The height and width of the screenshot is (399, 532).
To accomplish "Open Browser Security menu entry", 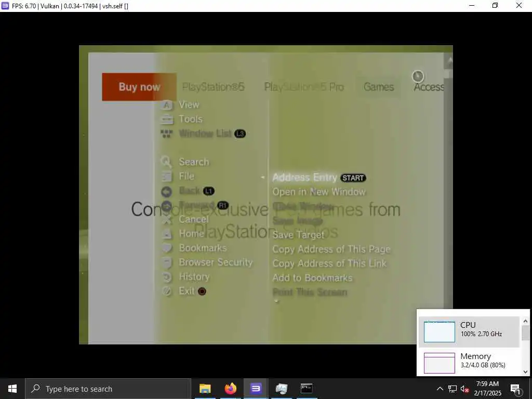I will click(x=216, y=262).
